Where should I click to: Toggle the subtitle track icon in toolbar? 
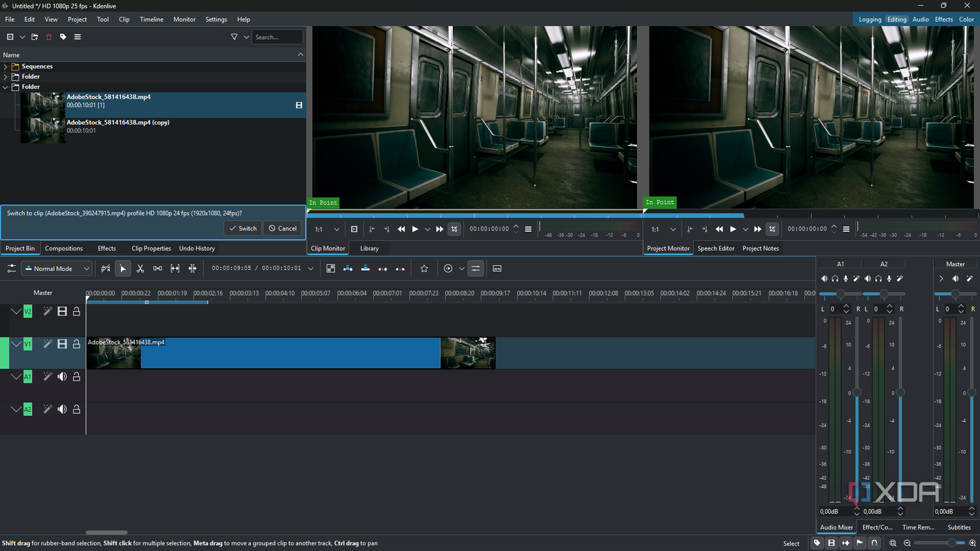coord(497,268)
